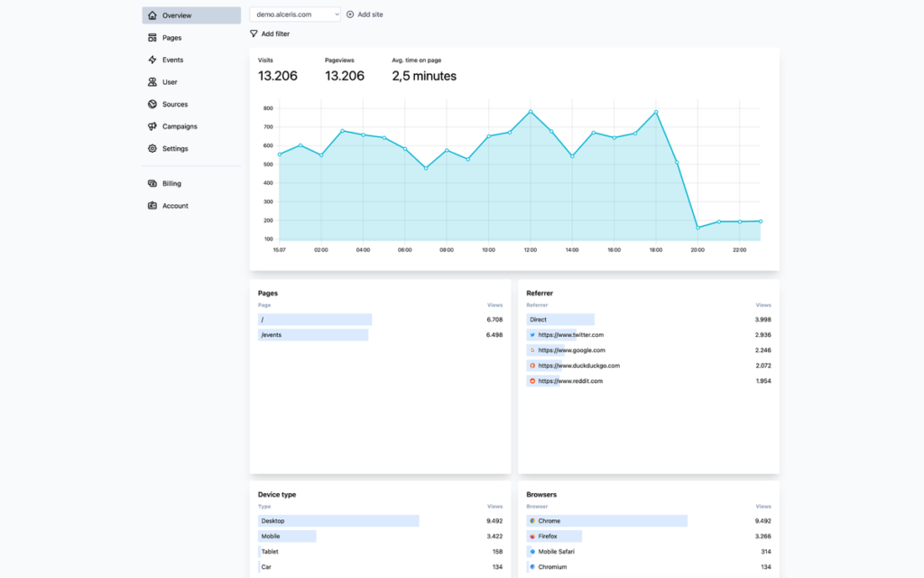
Task: Click the 20:00 low data point on chart
Action: [698, 228]
